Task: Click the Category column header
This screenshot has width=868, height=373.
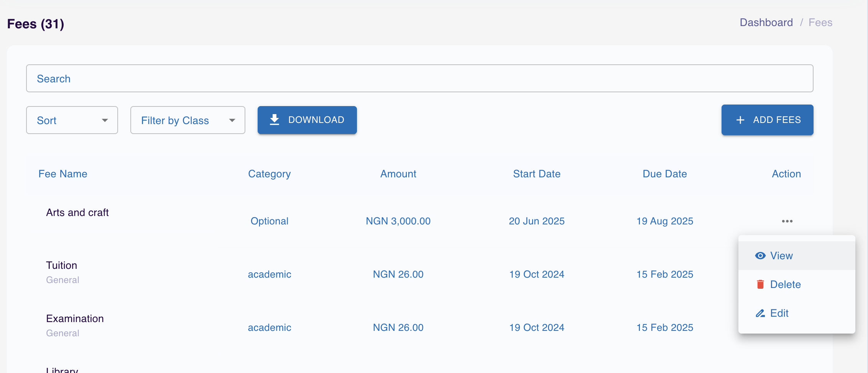Action: coord(269,174)
